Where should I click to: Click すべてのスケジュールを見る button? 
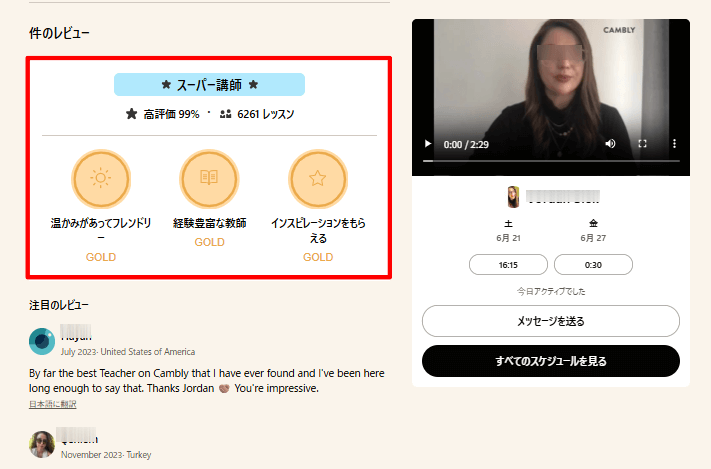click(x=551, y=361)
